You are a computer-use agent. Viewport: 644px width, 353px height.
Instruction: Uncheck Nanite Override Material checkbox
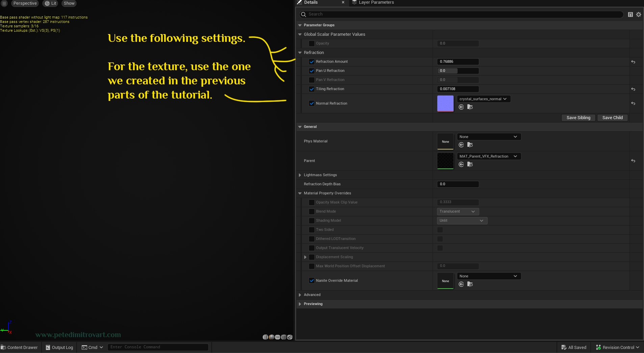click(312, 280)
